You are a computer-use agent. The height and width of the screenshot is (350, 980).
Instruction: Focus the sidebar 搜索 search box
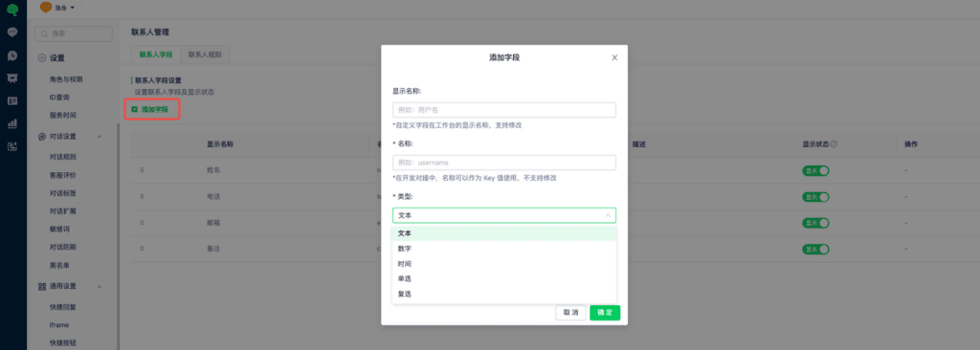(73, 33)
